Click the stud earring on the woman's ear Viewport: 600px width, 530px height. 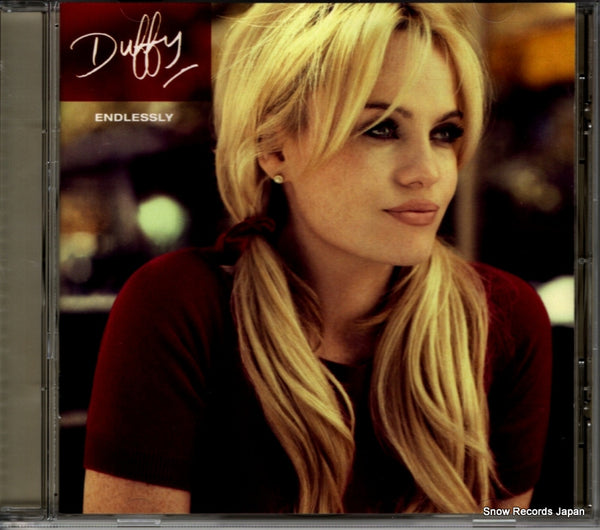pyautogui.click(x=278, y=178)
